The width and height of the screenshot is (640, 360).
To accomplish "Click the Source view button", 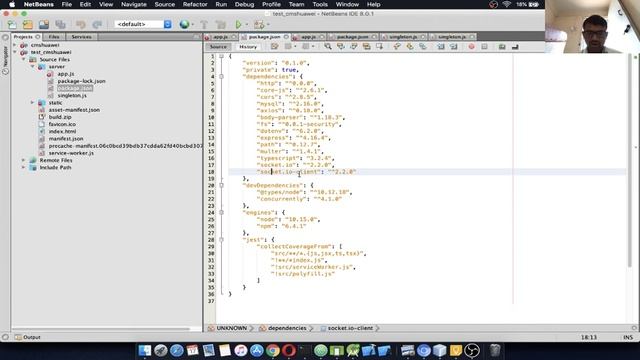I will pyautogui.click(x=218, y=47).
